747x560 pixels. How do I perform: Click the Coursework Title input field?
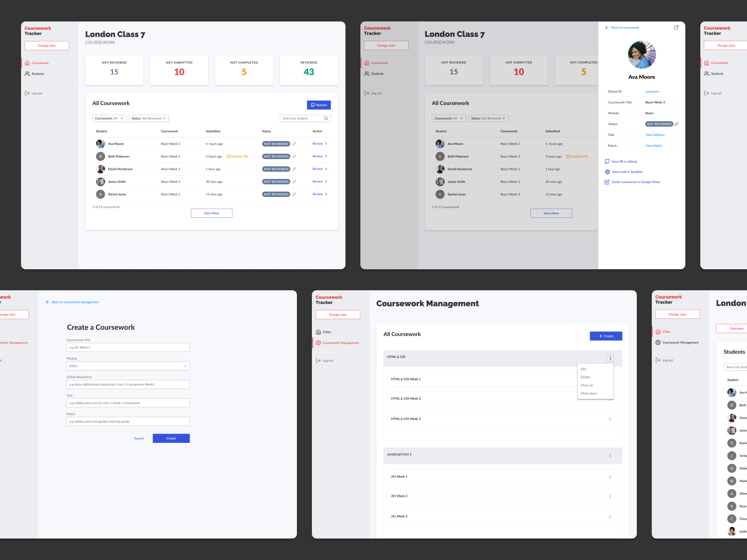128,347
